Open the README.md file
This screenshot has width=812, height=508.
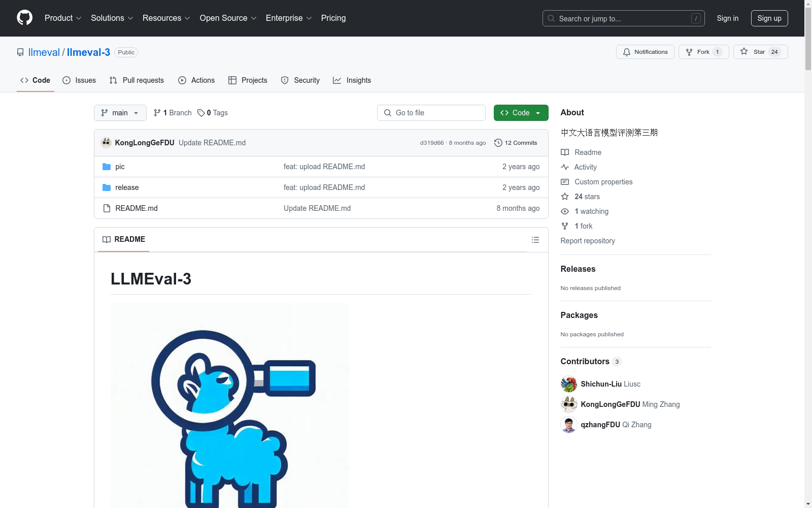click(137, 208)
